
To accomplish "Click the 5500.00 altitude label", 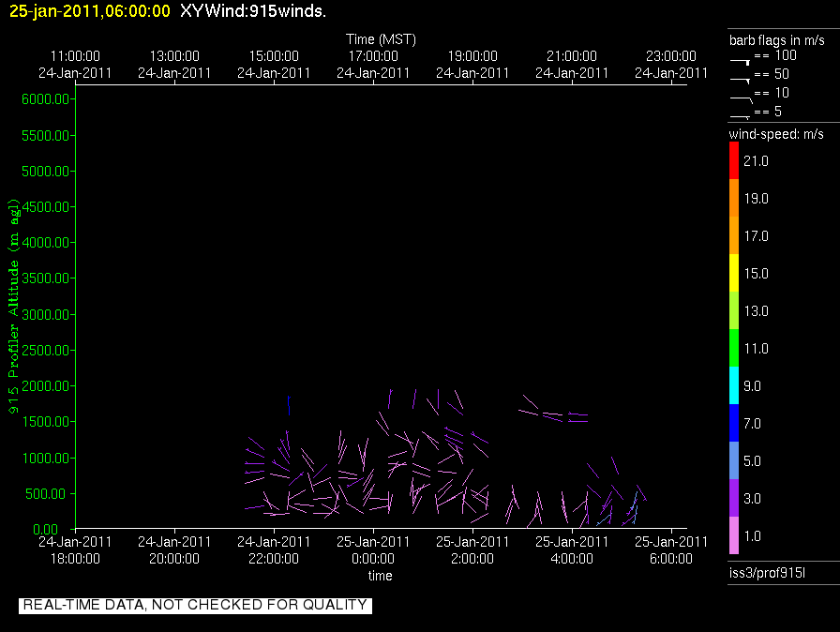I will 46,136.
